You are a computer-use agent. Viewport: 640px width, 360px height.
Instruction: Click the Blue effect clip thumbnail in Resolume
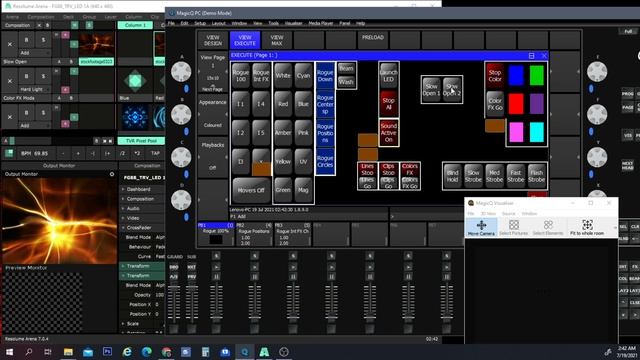[135, 81]
